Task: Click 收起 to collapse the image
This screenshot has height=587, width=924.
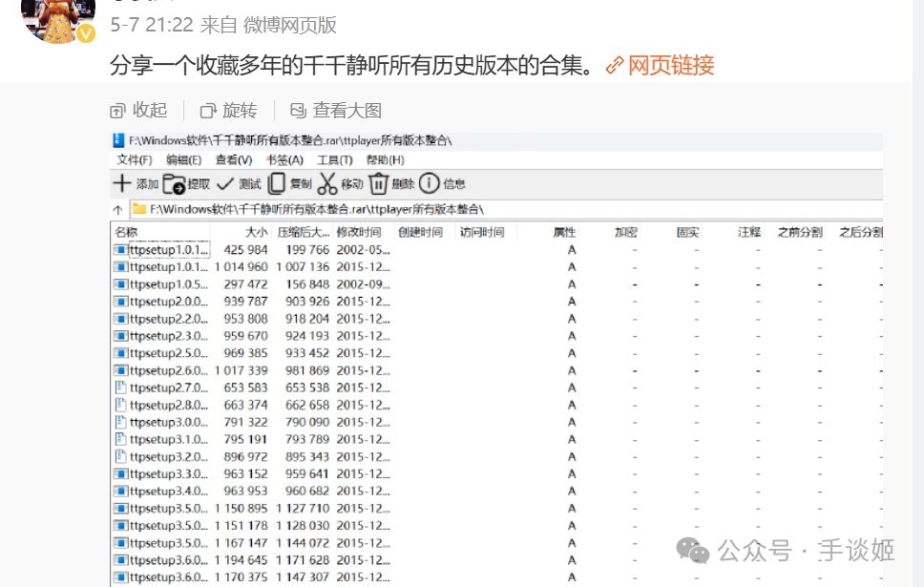Action: coord(150,110)
